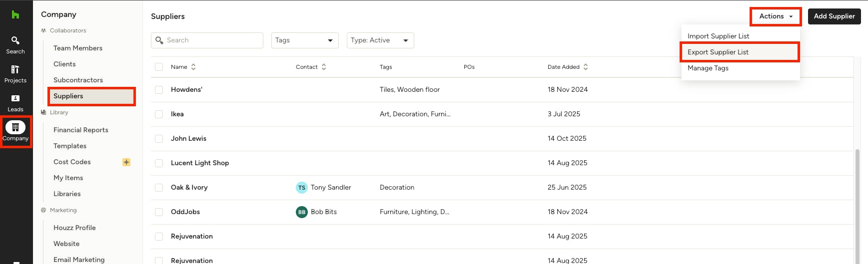Open Team Members page
The height and width of the screenshot is (264, 868).
pyautogui.click(x=78, y=48)
